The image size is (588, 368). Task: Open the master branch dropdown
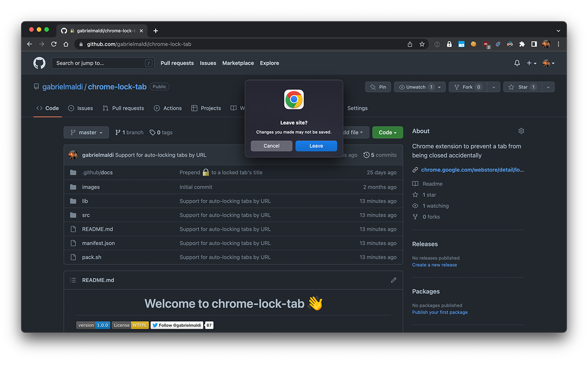[x=86, y=132]
